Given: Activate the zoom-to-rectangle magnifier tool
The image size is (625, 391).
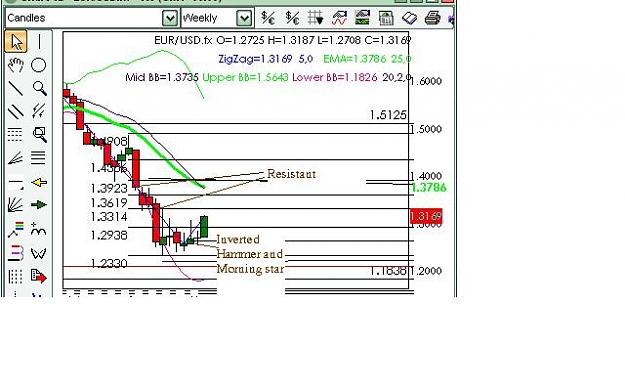Looking at the screenshot, I should pyautogui.click(x=39, y=134).
